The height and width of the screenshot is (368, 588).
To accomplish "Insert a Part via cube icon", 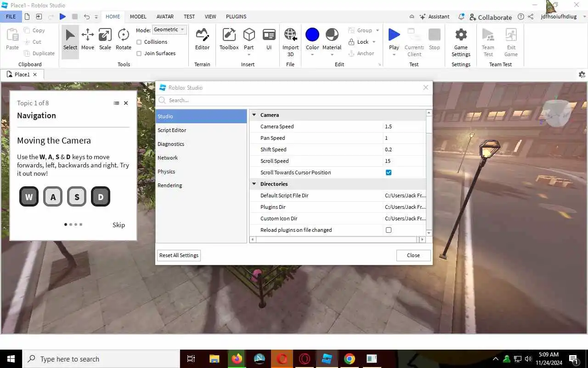I will pyautogui.click(x=249, y=35).
